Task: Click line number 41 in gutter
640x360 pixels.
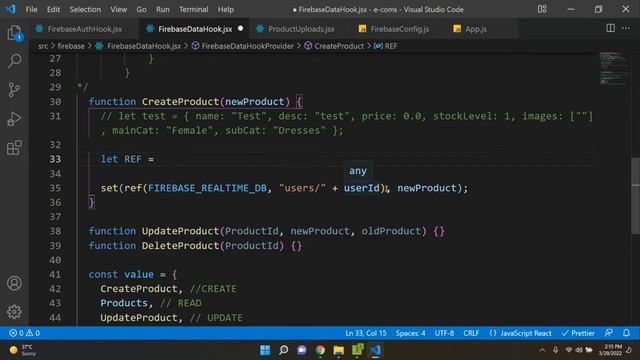Action: click(x=55, y=275)
